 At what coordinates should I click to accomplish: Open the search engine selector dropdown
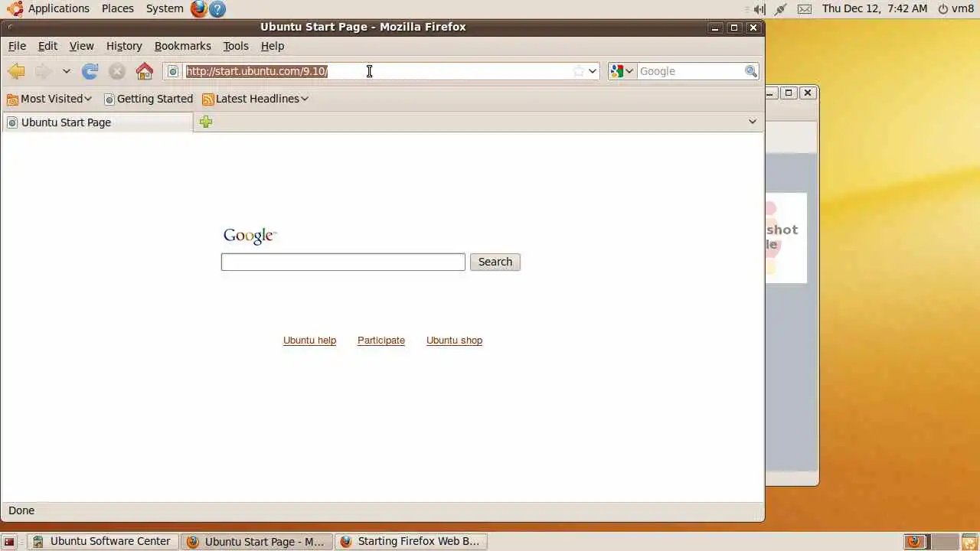[622, 71]
